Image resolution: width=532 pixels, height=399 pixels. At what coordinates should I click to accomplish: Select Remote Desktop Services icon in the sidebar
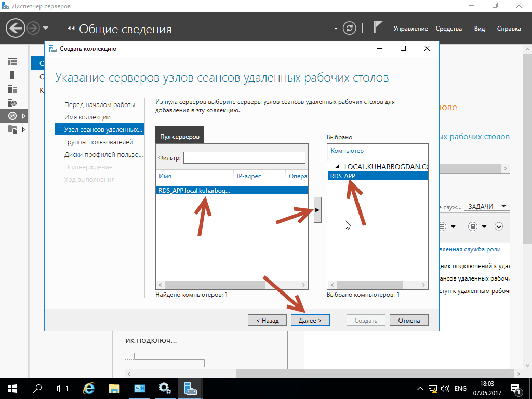(x=12, y=115)
